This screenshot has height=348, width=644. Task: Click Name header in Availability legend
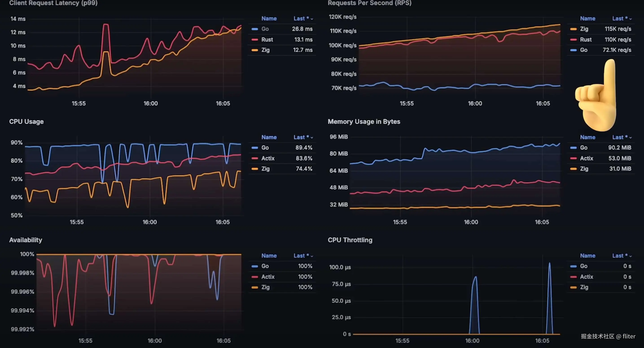(x=269, y=256)
